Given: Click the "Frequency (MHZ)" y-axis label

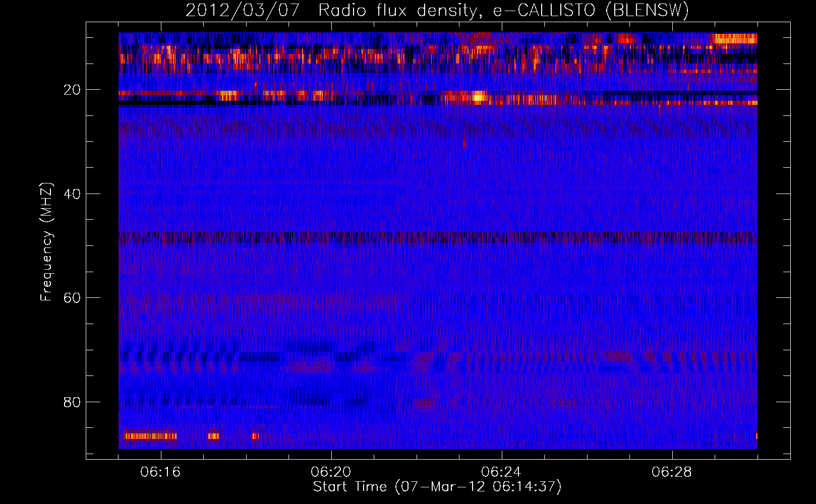Looking at the screenshot, I should click(x=46, y=242).
